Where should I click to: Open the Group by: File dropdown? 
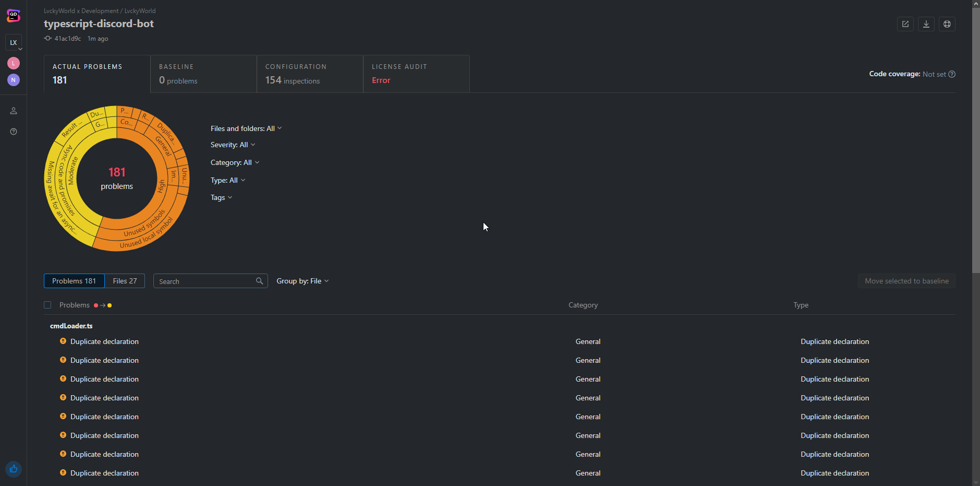click(303, 281)
